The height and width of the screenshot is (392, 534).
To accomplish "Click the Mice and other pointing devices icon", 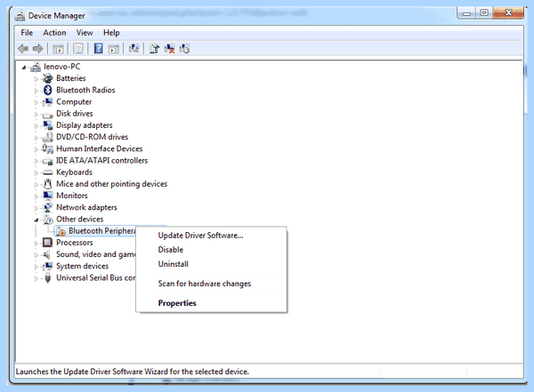I will tap(48, 184).
